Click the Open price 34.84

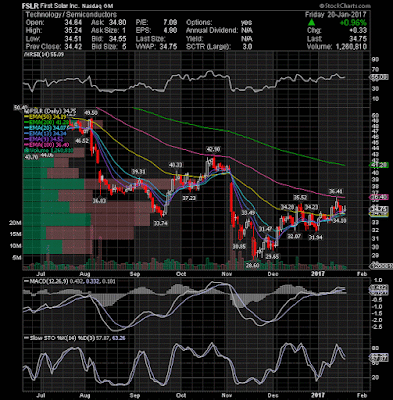point(74,23)
